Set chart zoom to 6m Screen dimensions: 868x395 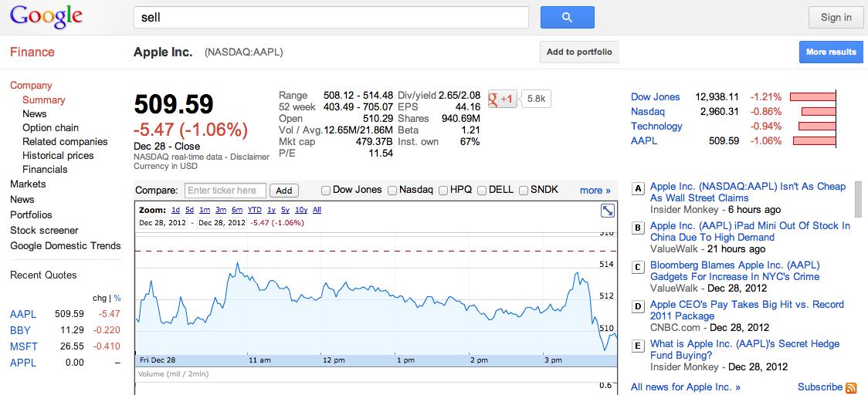pyautogui.click(x=237, y=210)
